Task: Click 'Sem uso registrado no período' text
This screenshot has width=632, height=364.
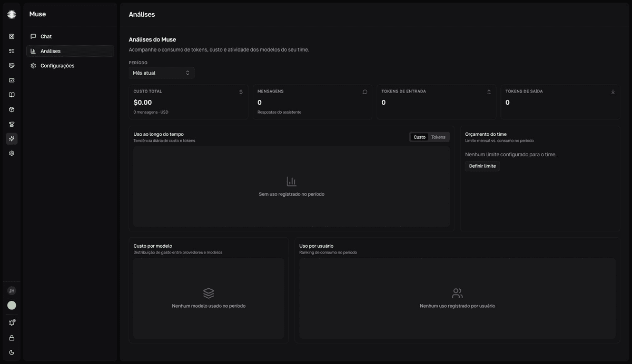Action: [292, 194]
